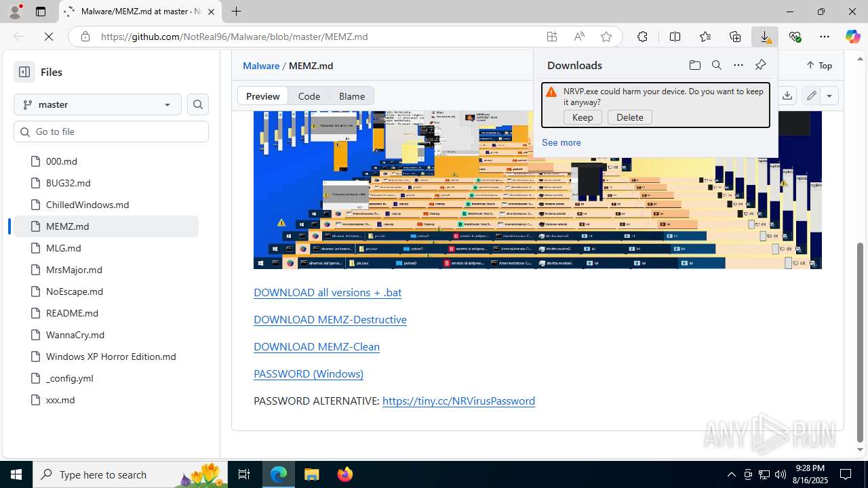Open app available icon in address bar
This screenshot has height=488, width=868.
[552, 37]
